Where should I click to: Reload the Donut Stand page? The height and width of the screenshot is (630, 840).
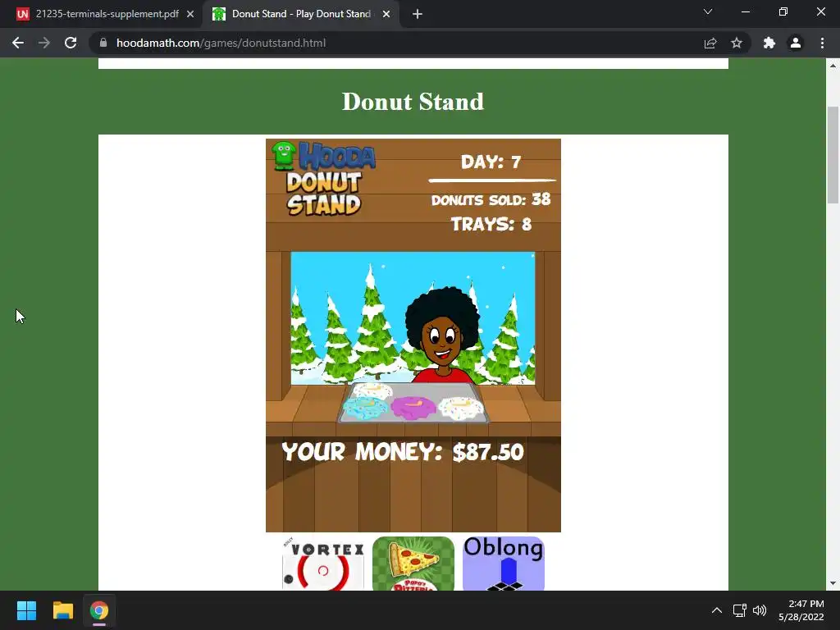pos(71,43)
